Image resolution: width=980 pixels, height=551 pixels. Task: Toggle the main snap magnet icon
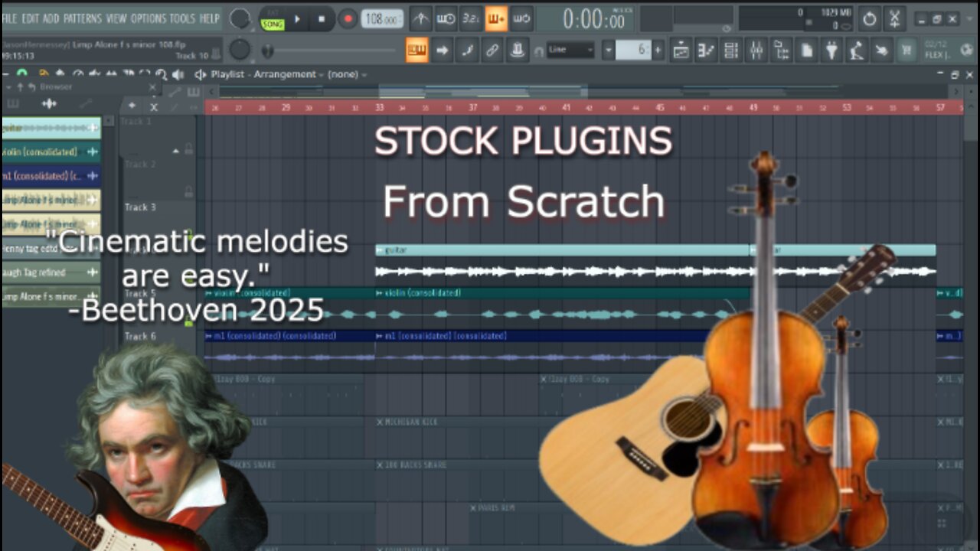[539, 51]
